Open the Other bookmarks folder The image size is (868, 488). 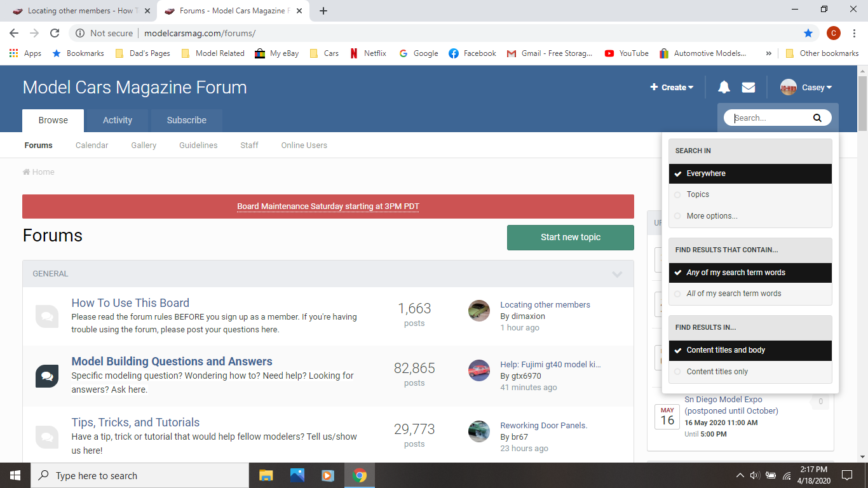pos(822,53)
